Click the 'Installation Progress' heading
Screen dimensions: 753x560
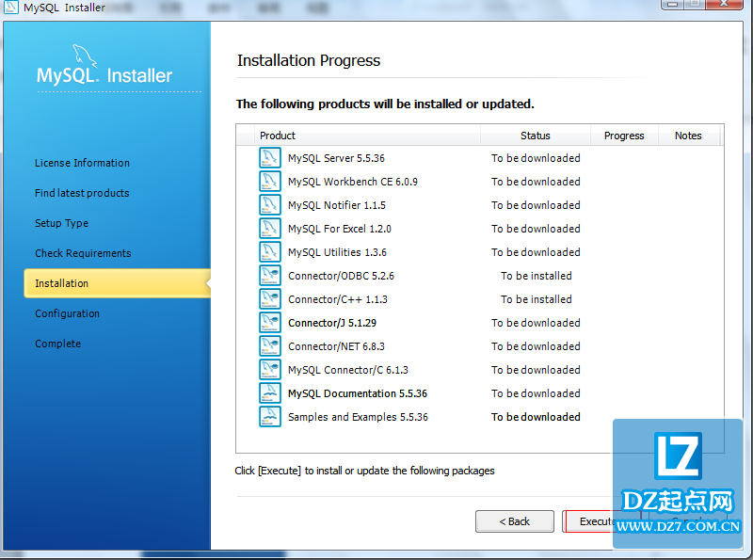tap(309, 61)
